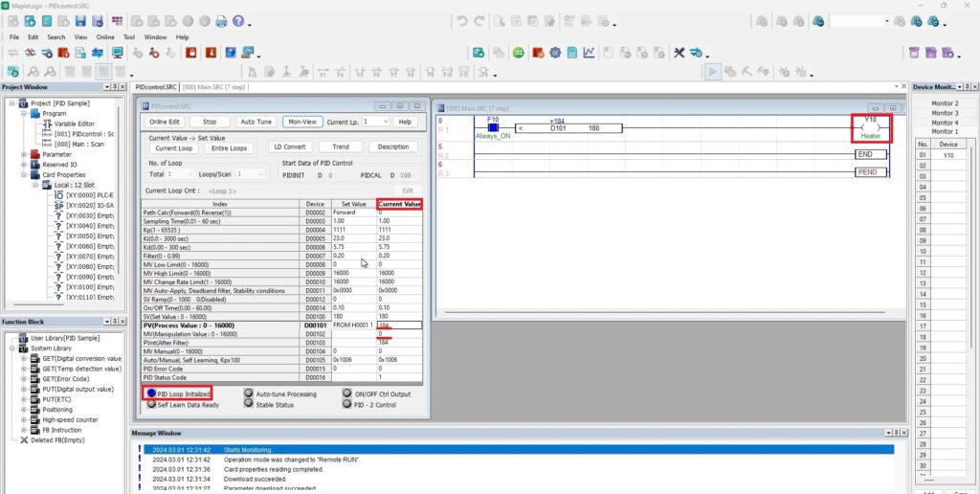
Task: Click the line chart trend icon
Action: [x=589, y=53]
